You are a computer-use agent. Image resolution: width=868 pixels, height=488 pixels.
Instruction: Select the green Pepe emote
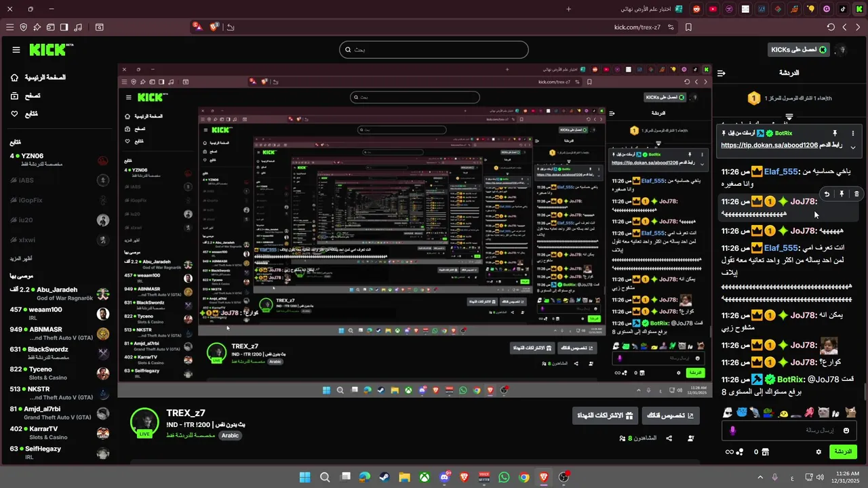click(768, 412)
